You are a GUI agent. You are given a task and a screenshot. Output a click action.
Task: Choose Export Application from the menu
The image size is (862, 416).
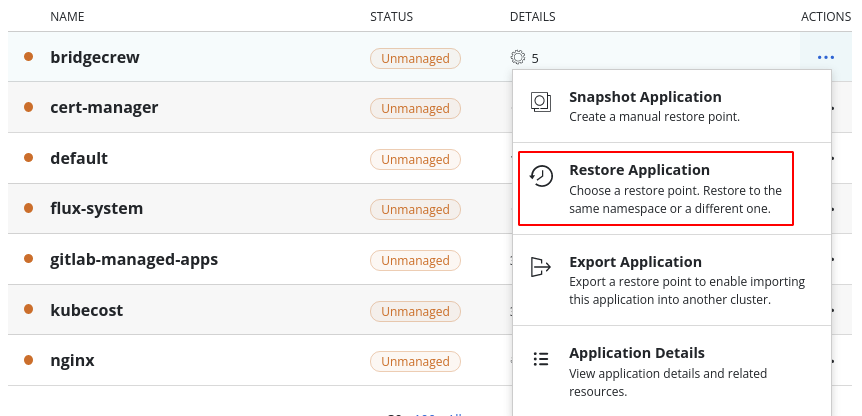coord(672,280)
